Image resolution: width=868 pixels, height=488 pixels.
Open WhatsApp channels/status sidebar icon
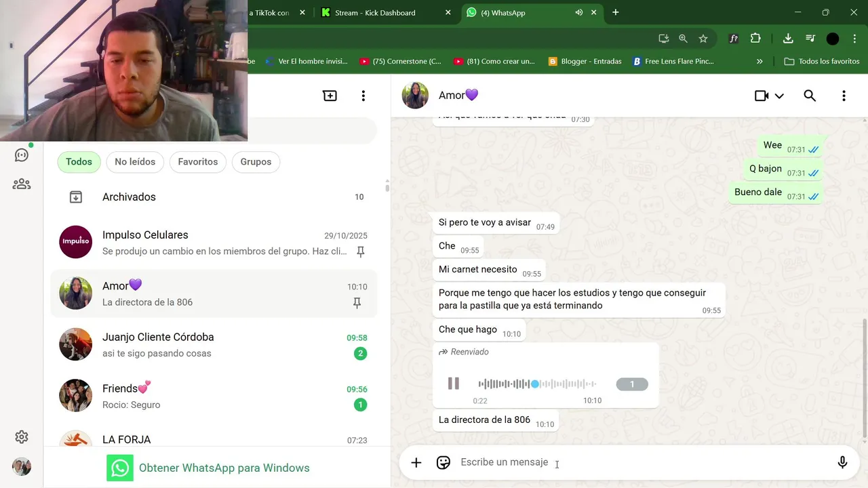pos(22,155)
